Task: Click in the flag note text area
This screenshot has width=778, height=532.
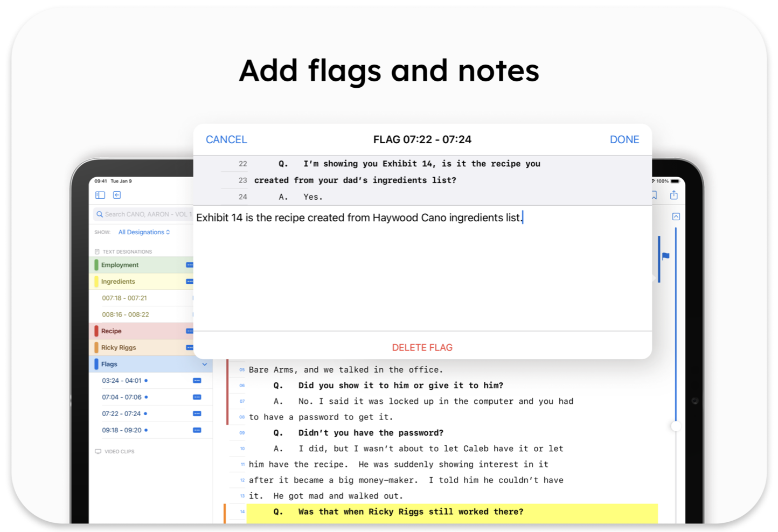Action: coord(422,269)
